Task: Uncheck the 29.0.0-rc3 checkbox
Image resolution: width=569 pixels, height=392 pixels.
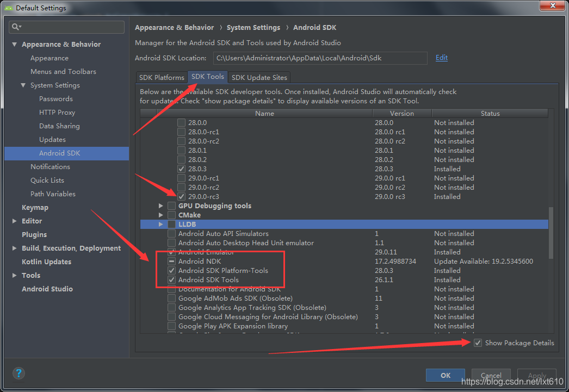Action: pyautogui.click(x=182, y=197)
